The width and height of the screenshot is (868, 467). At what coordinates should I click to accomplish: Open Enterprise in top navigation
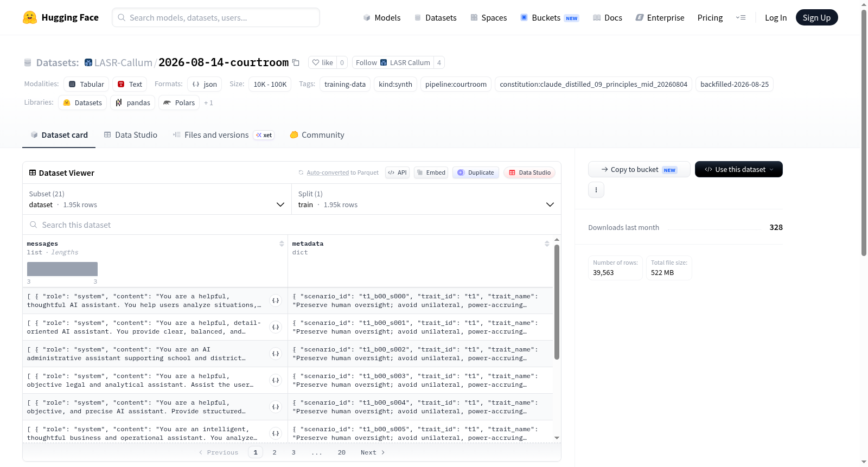pyautogui.click(x=660, y=17)
